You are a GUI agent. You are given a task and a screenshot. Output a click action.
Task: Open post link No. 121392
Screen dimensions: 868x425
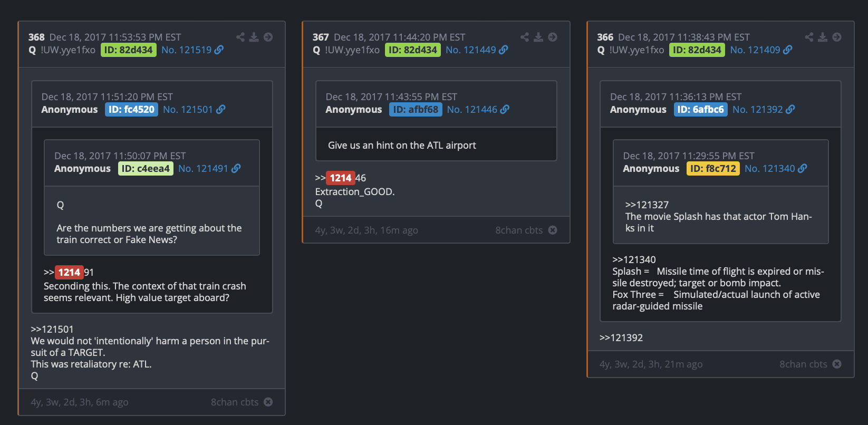tap(758, 109)
